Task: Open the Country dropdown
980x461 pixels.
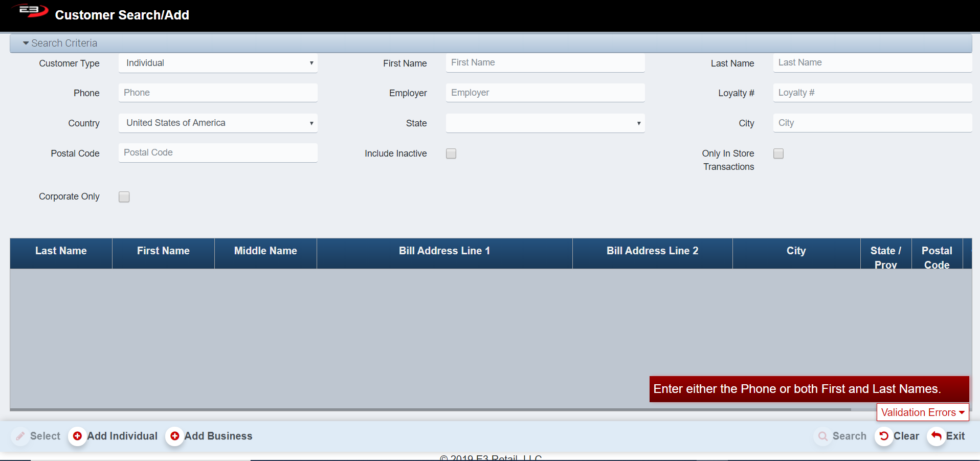Action: pos(218,123)
